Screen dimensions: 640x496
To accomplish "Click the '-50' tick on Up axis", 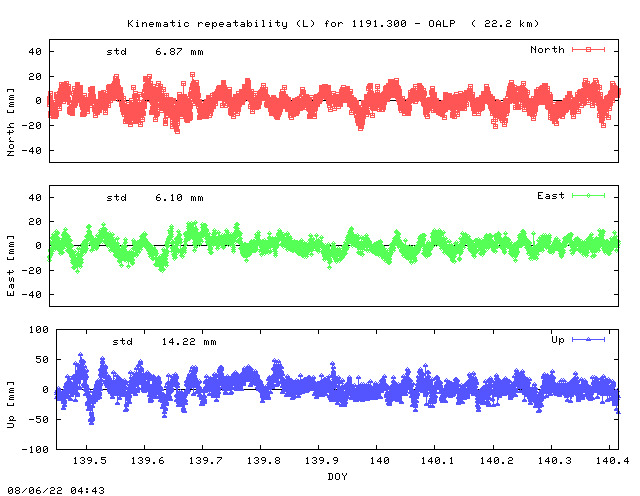I will point(38,420).
